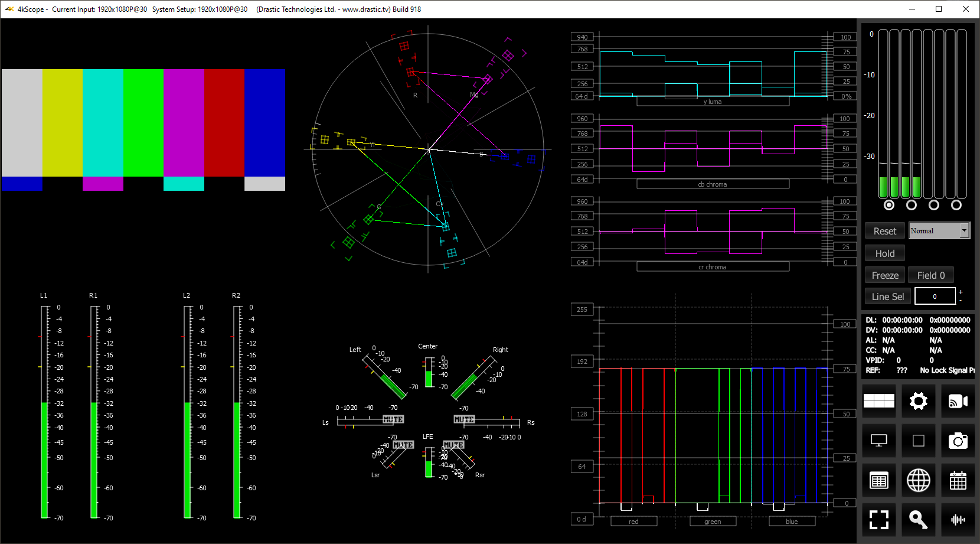The width and height of the screenshot is (980, 544).
Task: Click the line select number input field
Action: 935,297
